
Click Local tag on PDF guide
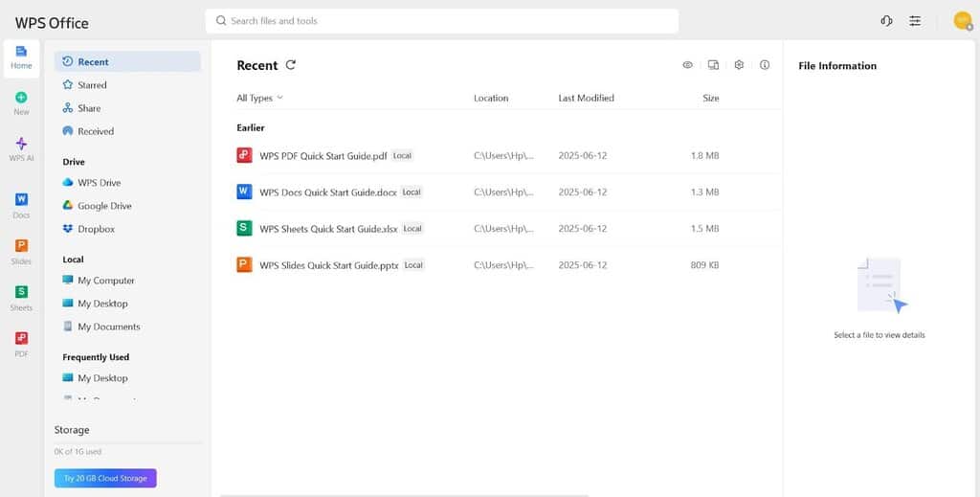pyautogui.click(x=403, y=156)
